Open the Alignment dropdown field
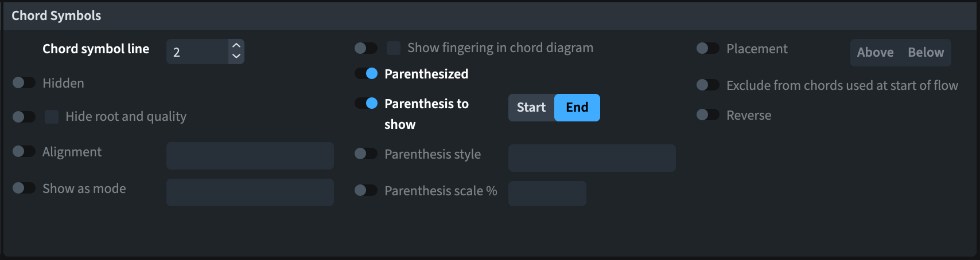The width and height of the screenshot is (980, 260). click(x=250, y=156)
